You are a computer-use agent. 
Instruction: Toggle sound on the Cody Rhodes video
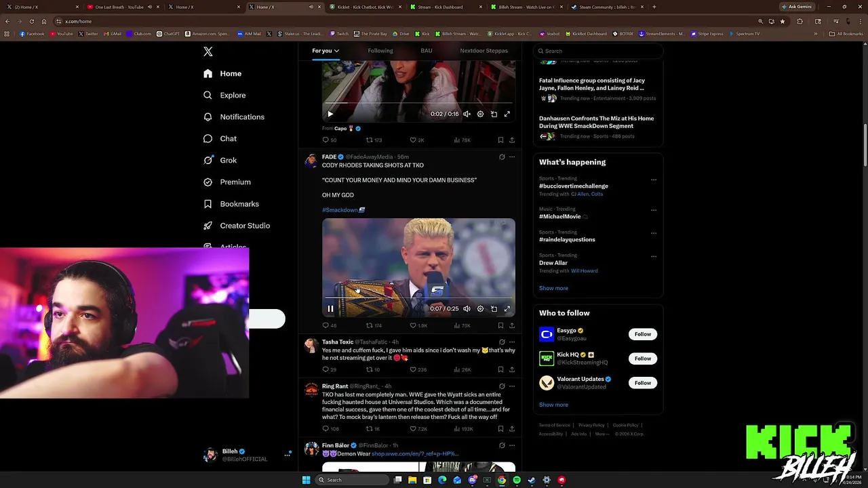pos(467,308)
